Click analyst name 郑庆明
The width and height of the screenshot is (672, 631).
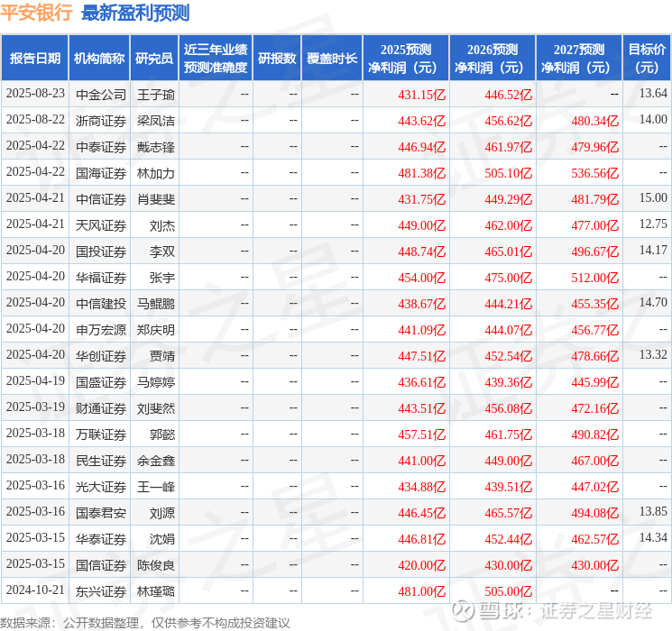[x=156, y=330]
